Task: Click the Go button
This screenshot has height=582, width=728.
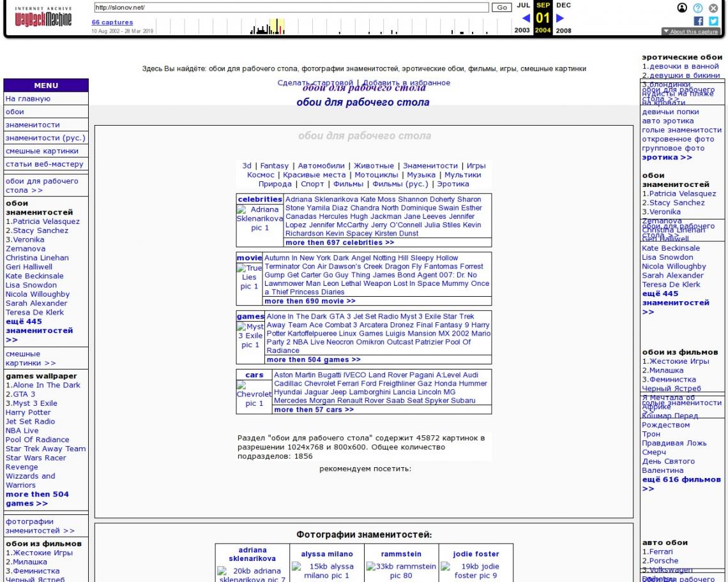Action: pos(502,8)
